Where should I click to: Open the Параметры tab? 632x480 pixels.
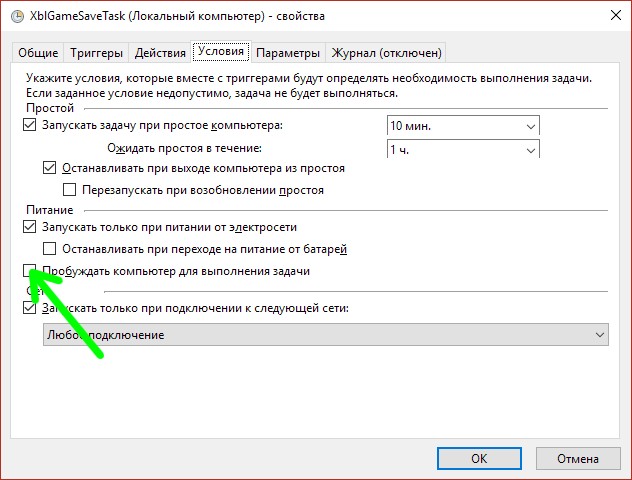click(x=288, y=53)
